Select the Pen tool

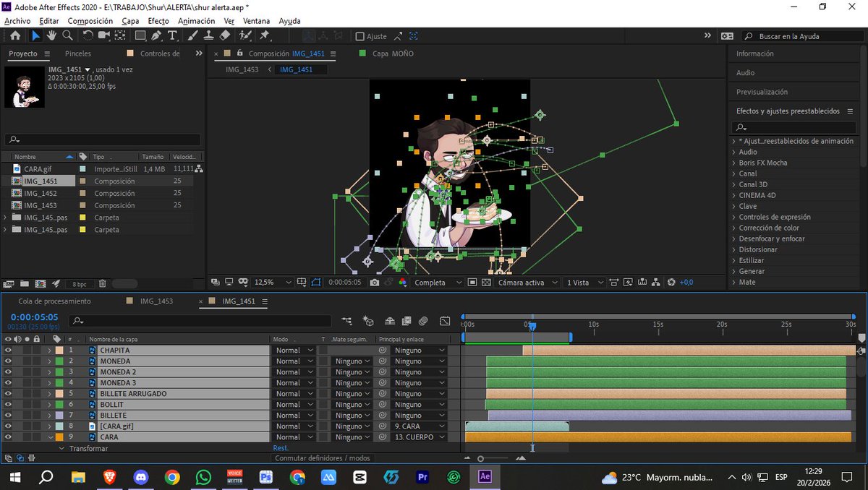[x=156, y=35]
